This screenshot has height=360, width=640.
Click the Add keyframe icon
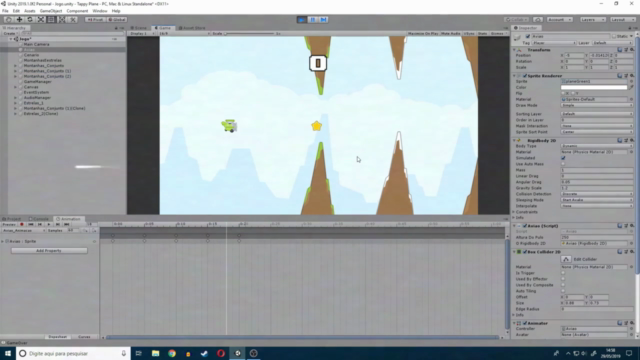coord(85,231)
